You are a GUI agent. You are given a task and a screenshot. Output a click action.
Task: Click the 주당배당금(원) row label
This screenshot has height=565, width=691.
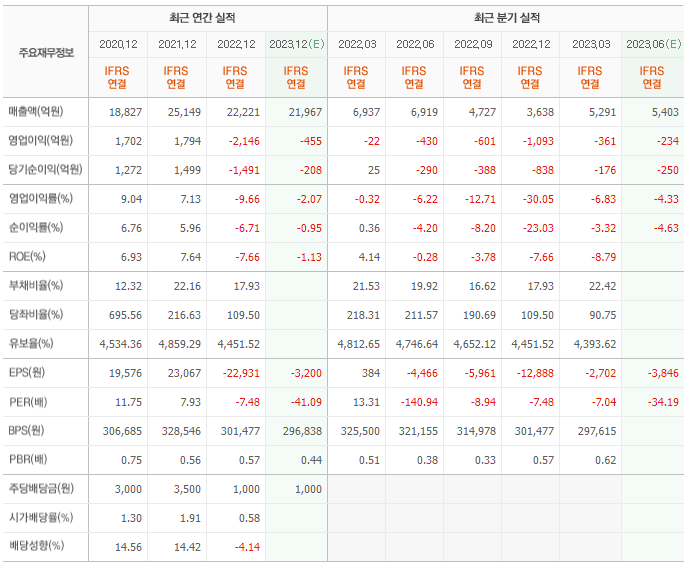[41, 489]
